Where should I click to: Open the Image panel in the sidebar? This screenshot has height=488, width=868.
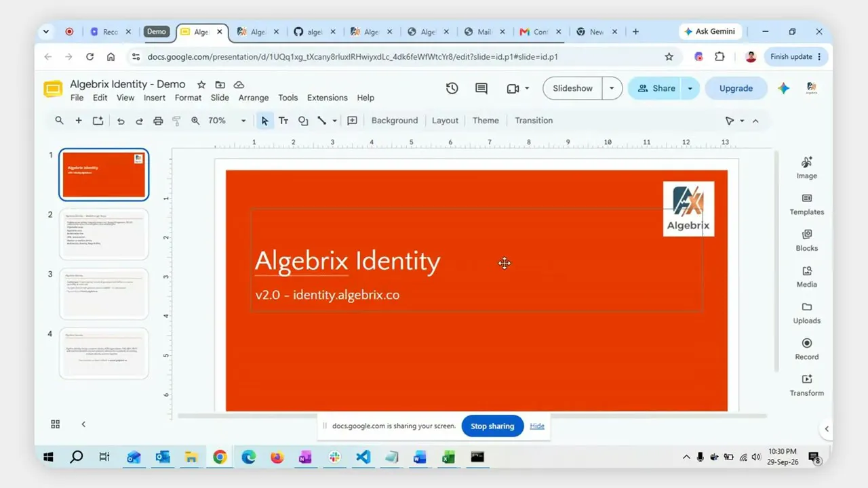tap(806, 167)
